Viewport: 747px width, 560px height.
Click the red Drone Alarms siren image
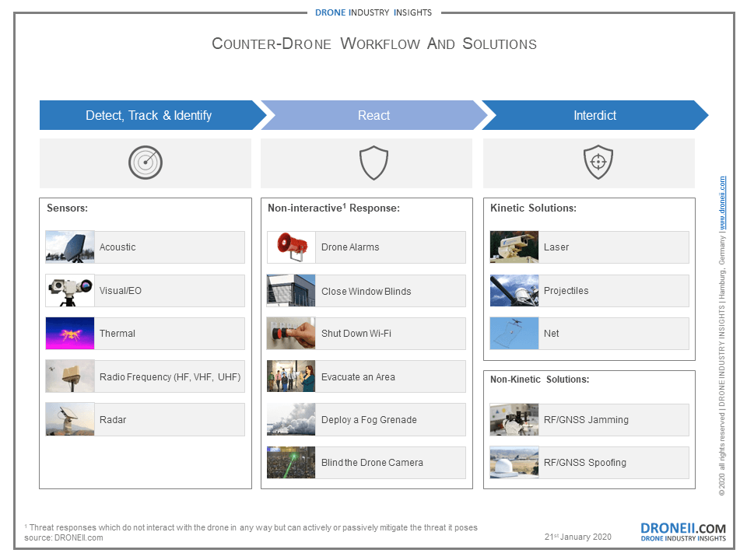(291, 247)
